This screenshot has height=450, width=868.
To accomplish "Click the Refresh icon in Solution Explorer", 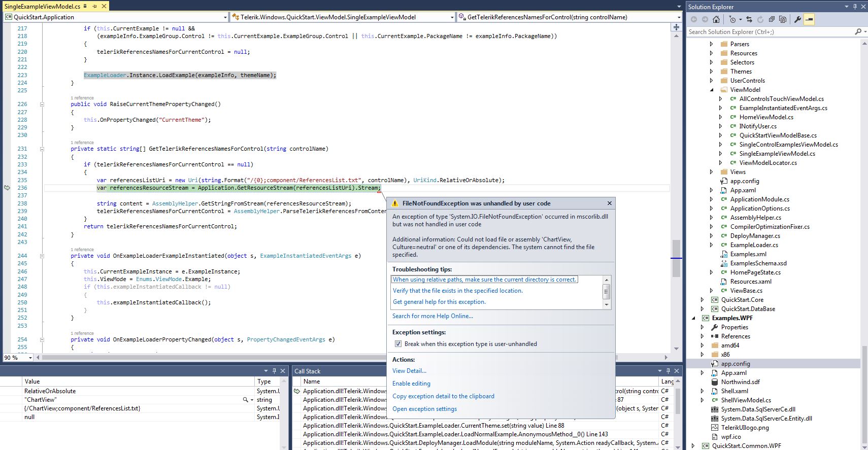I will click(x=760, y=20).
